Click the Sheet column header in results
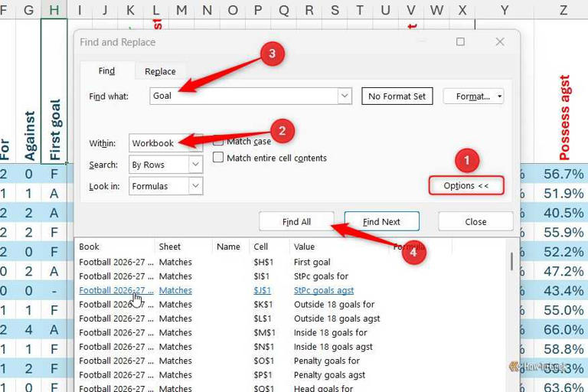Image resolution: width=588 pixels, height=392 pixels. [x=184, y=247]
